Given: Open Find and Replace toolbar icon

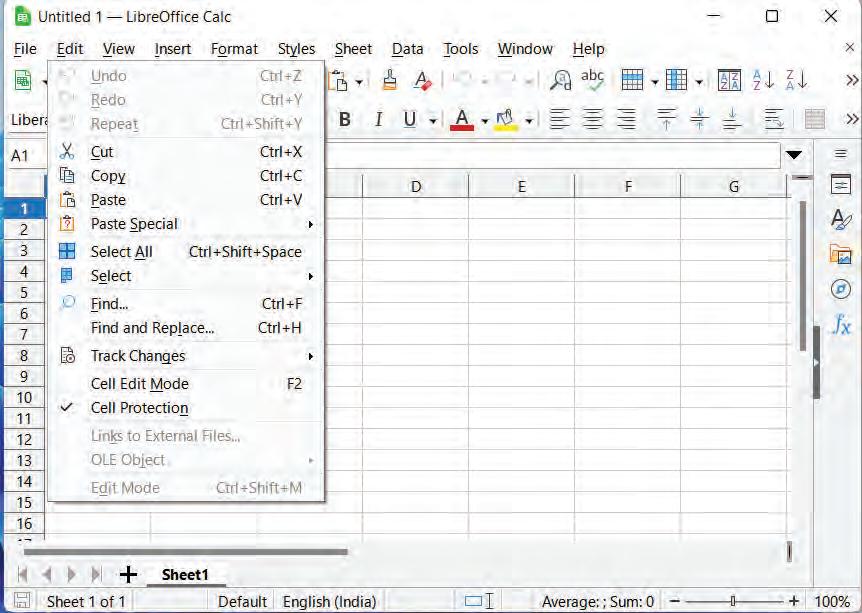Looking at the screenshot, I should click(560, 80).
